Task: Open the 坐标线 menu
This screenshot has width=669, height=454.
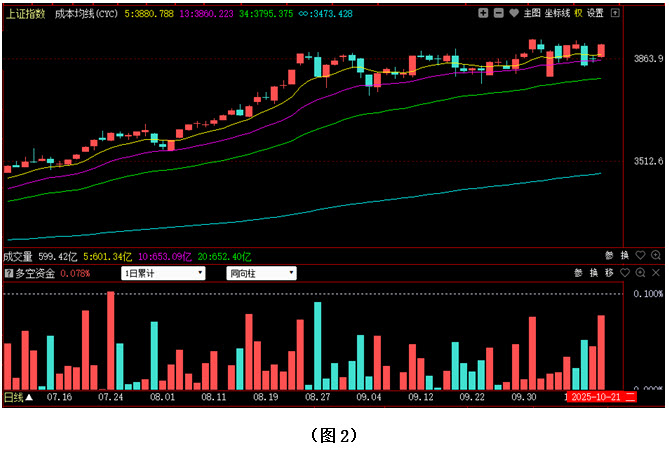Action: click(557, 13)
